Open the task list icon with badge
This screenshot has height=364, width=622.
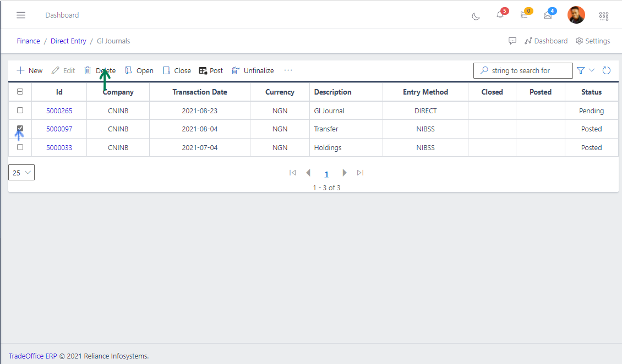pos(524,15)
